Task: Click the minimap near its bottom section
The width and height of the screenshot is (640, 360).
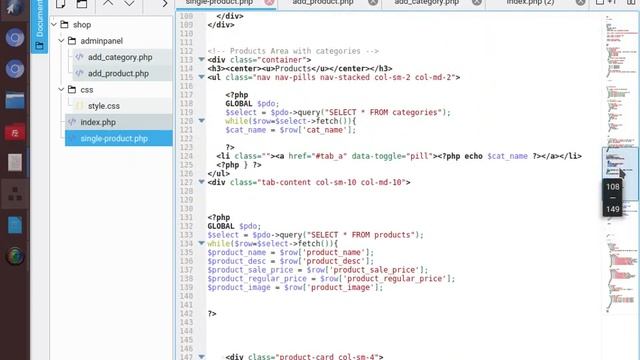Action: (x=620, y=300)
